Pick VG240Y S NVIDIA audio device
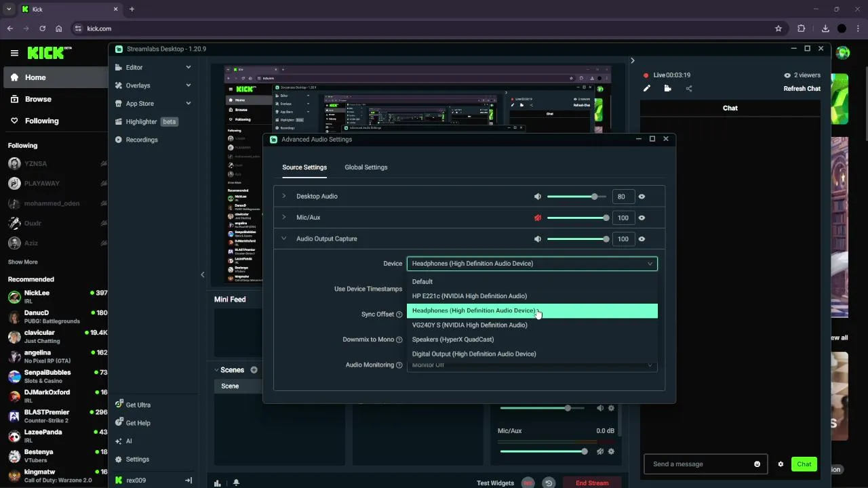 532,325
